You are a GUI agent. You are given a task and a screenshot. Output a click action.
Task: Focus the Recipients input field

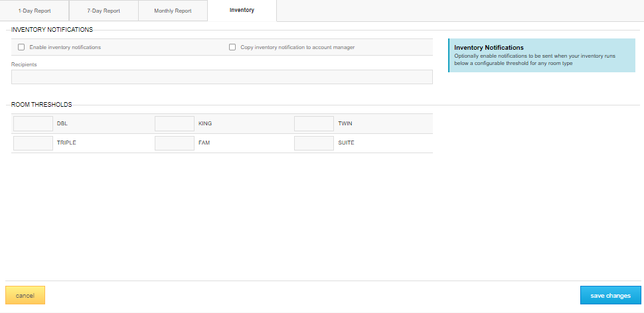(222, 77)
